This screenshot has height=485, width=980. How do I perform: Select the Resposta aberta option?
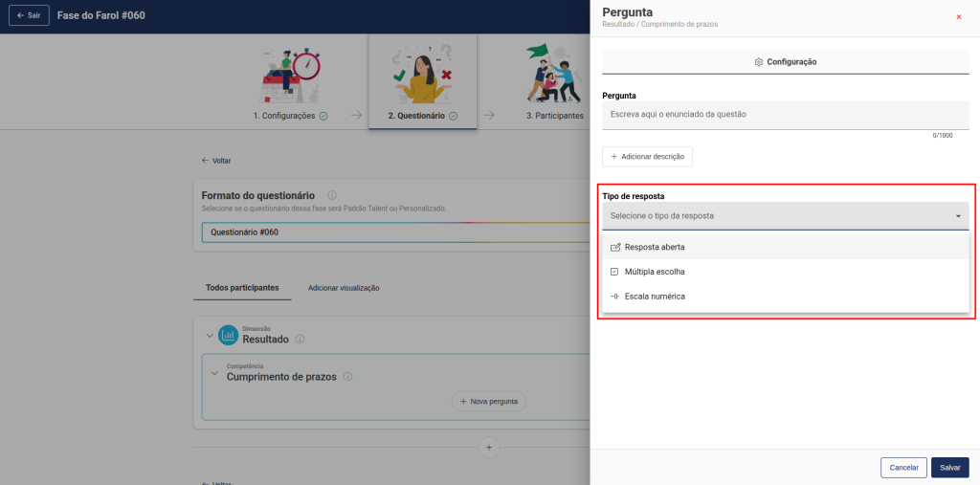655,247
